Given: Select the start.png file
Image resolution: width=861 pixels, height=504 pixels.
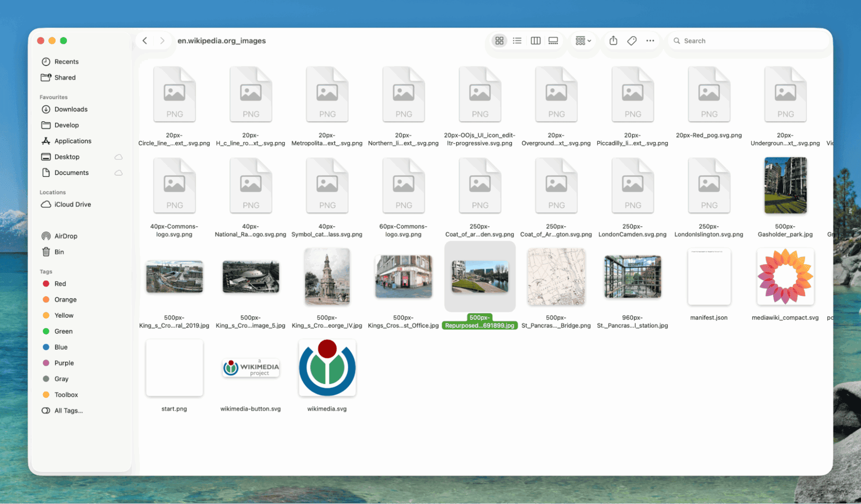Looking at the screenshot, I should [174, 368].
